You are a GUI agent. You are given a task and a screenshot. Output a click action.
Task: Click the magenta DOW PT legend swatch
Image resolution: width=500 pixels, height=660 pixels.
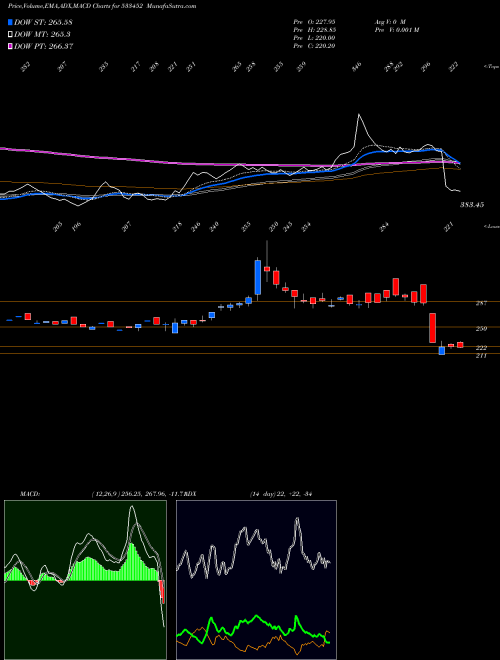tap(10, 46)
